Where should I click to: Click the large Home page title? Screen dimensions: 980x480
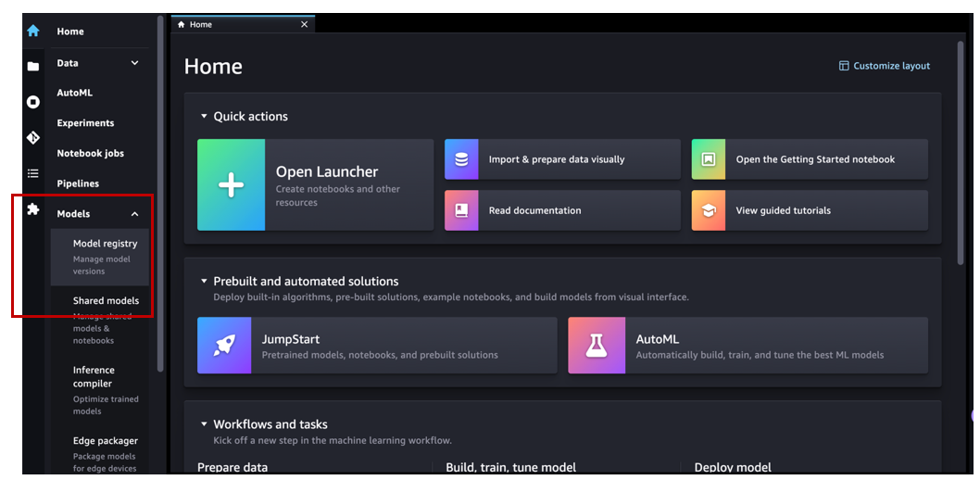pyautogui.click(x=213, y=66)
